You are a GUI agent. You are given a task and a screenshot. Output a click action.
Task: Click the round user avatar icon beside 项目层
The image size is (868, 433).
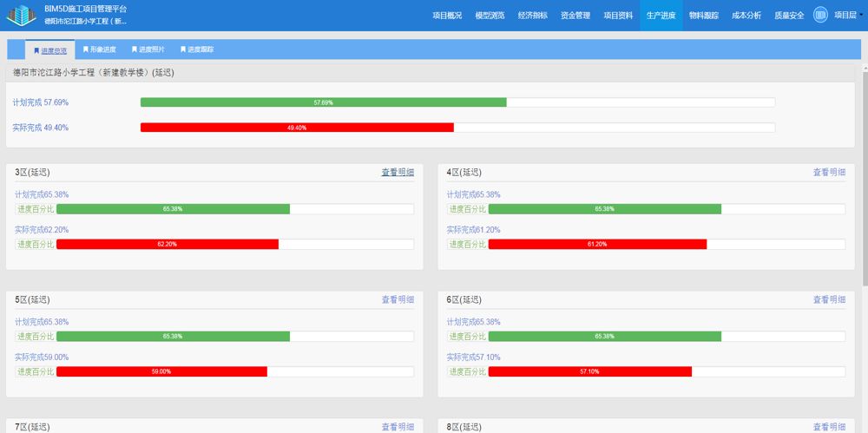point(820,15)
